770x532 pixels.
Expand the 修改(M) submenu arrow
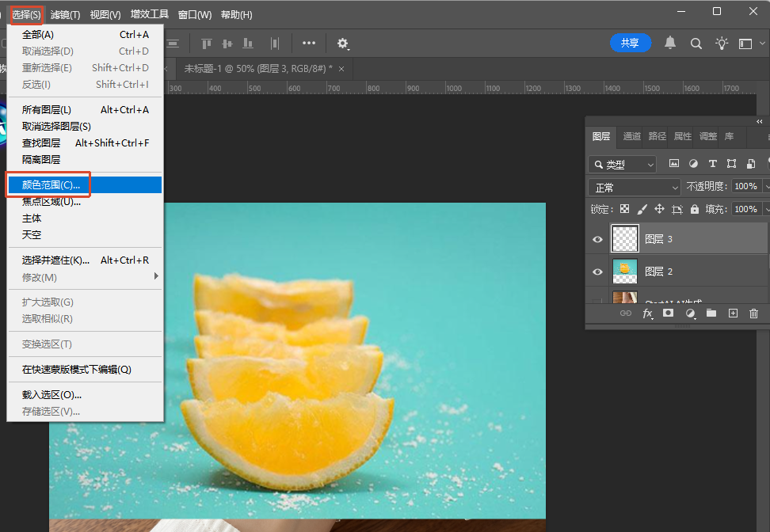[x=156, y=276]
